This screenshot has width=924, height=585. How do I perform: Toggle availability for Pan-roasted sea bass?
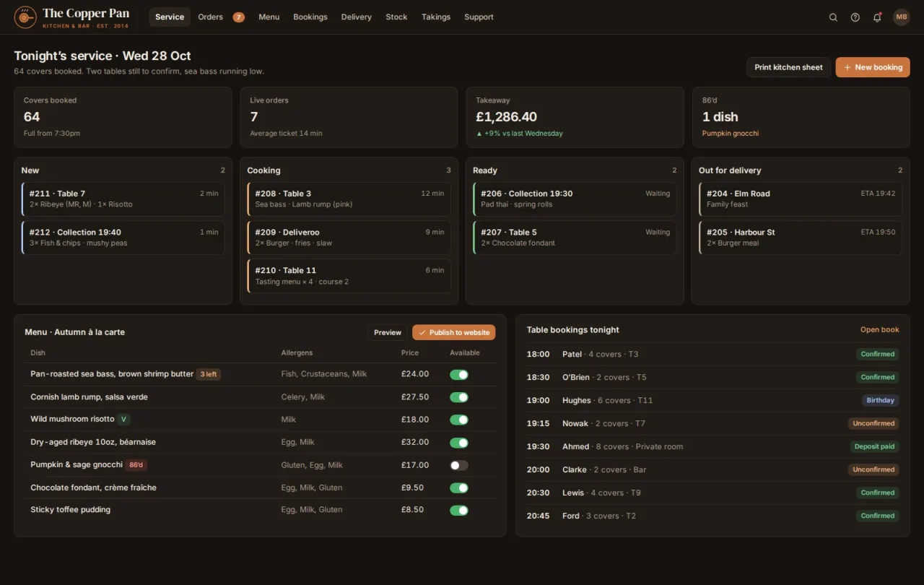[x=459, y=374]
